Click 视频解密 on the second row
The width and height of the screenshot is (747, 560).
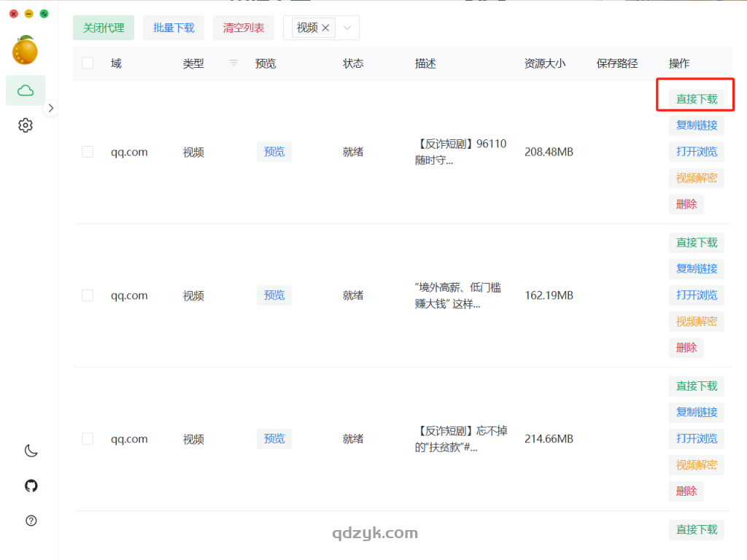(695, 321)
